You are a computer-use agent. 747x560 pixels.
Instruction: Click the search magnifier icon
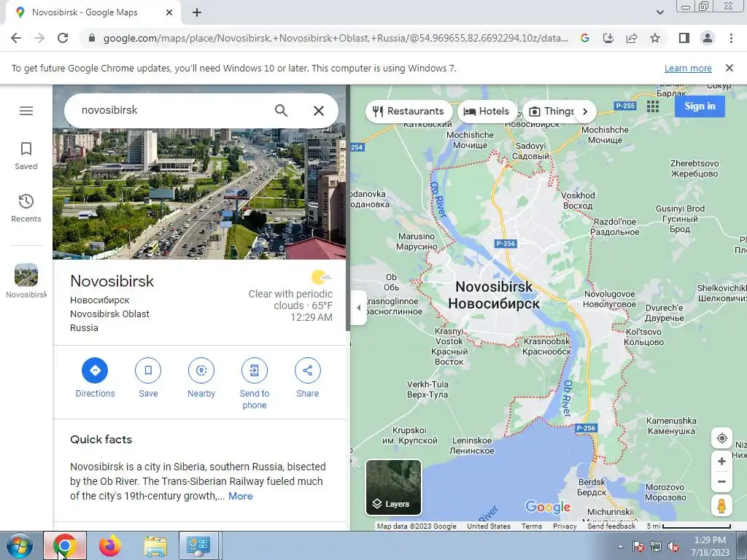click(x=281, y=111)
